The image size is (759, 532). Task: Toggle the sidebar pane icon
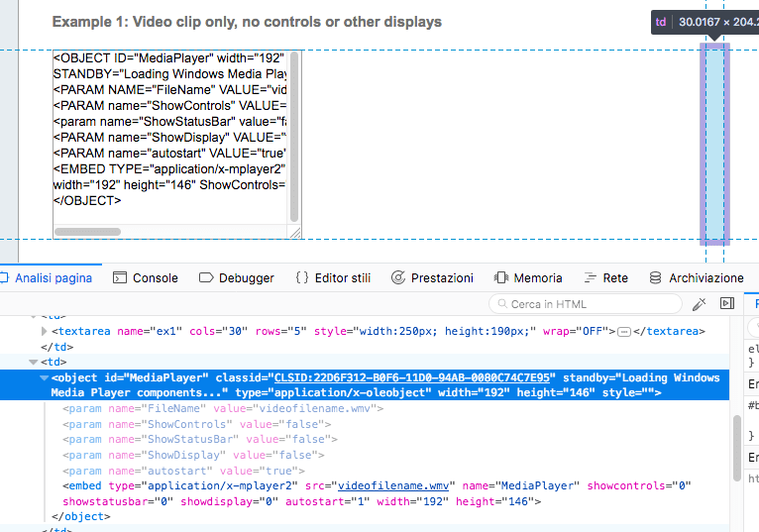(727, 303)
